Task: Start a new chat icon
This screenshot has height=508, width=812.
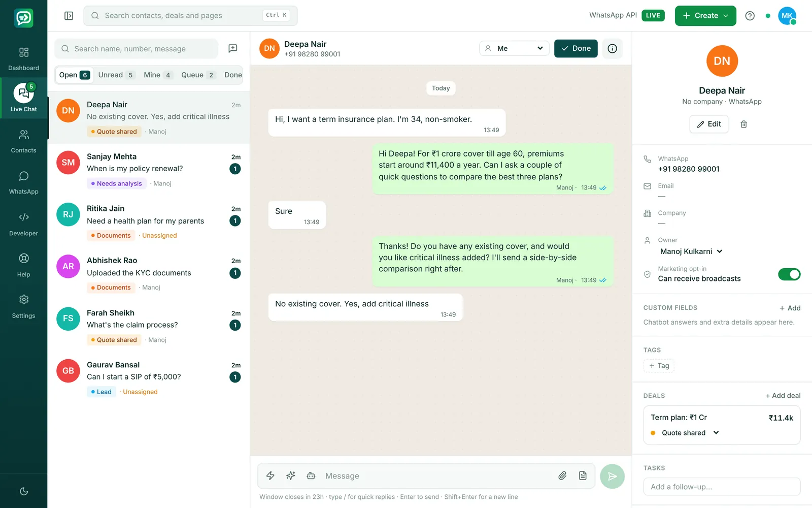Action: pos(233,48)
